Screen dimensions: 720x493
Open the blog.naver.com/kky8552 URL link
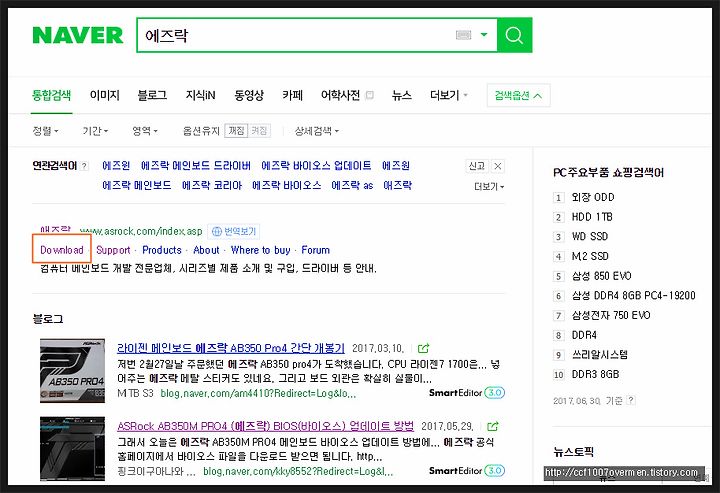coord(298,471)
